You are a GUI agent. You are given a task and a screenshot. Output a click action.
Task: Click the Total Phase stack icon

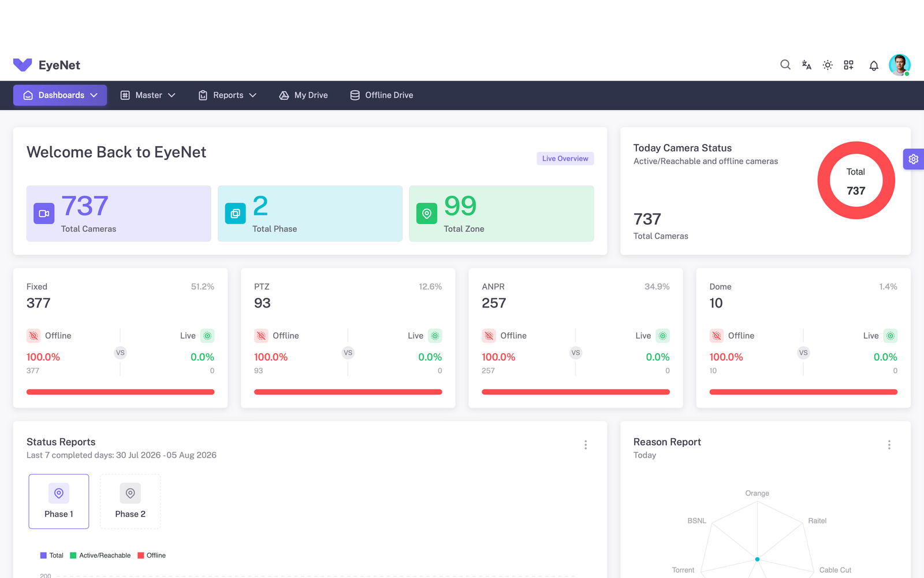(235, 213)
